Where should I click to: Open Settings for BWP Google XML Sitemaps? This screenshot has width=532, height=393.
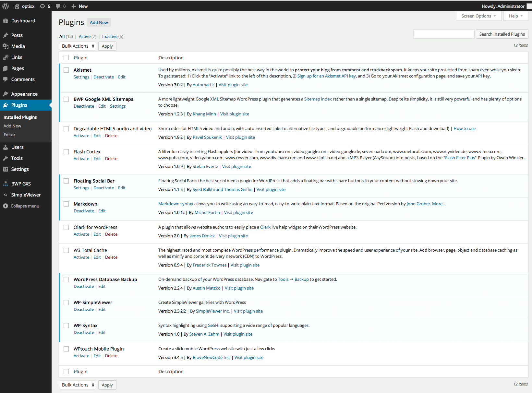(x=118, y=106)
